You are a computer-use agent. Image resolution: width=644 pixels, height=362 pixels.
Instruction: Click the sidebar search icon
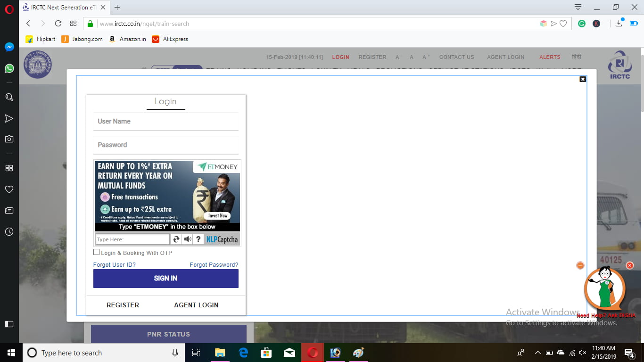click(9, 97)
